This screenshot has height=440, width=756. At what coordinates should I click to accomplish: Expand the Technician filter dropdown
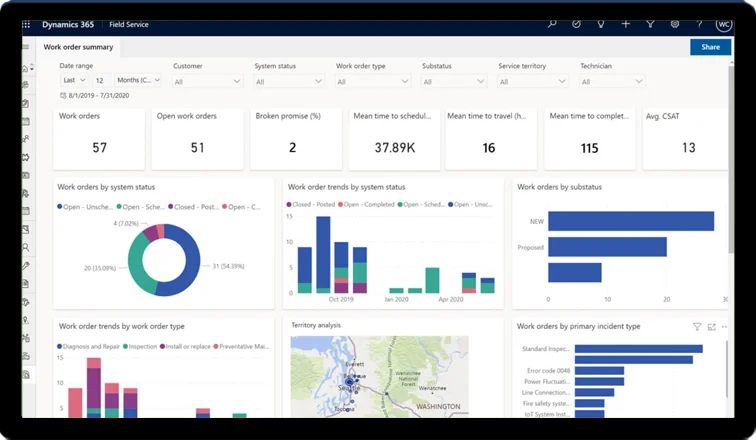tap(612, 81)
